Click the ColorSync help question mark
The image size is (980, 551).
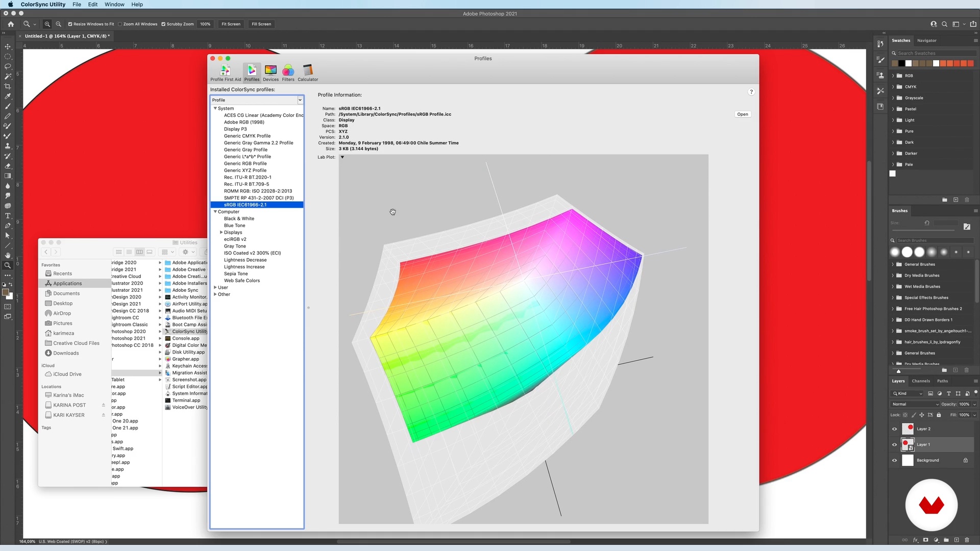pyautogui.click(x=751, y=92)
